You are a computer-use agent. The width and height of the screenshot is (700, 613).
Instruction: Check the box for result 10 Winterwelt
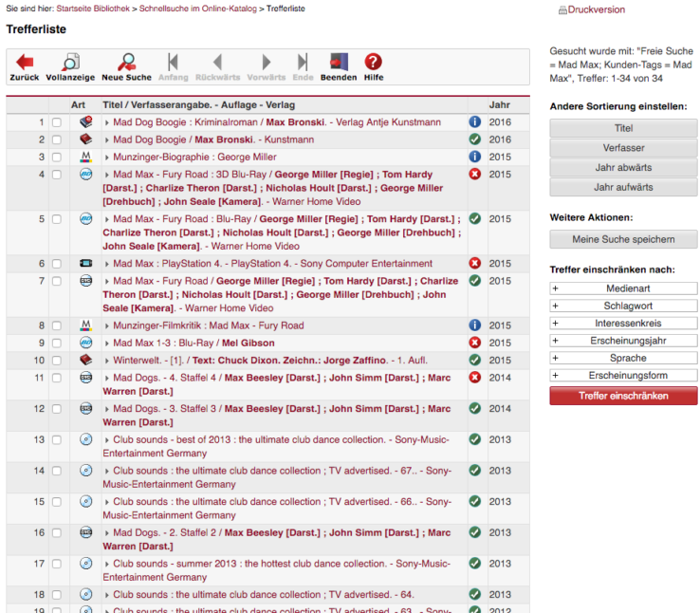tap(57, 361)
